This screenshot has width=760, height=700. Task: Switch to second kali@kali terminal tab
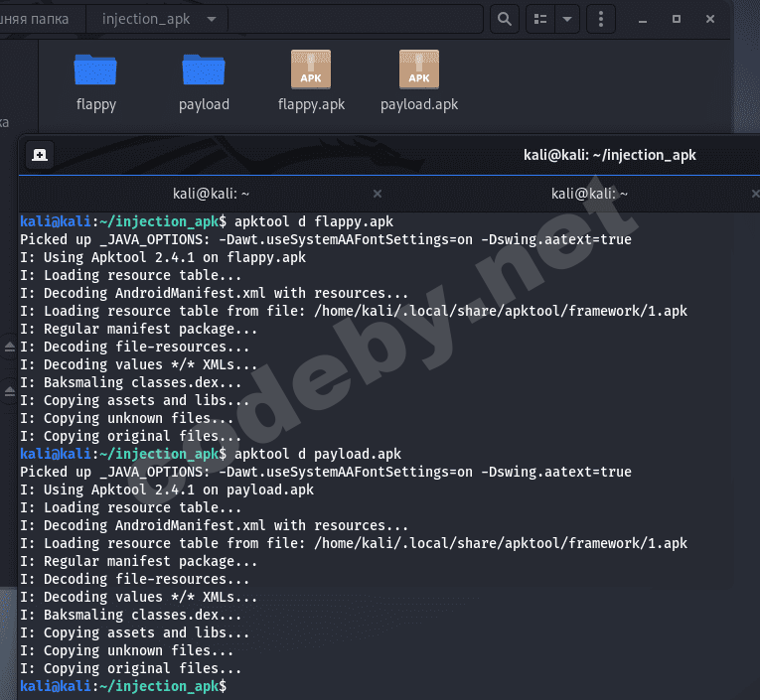pos(589,194)
